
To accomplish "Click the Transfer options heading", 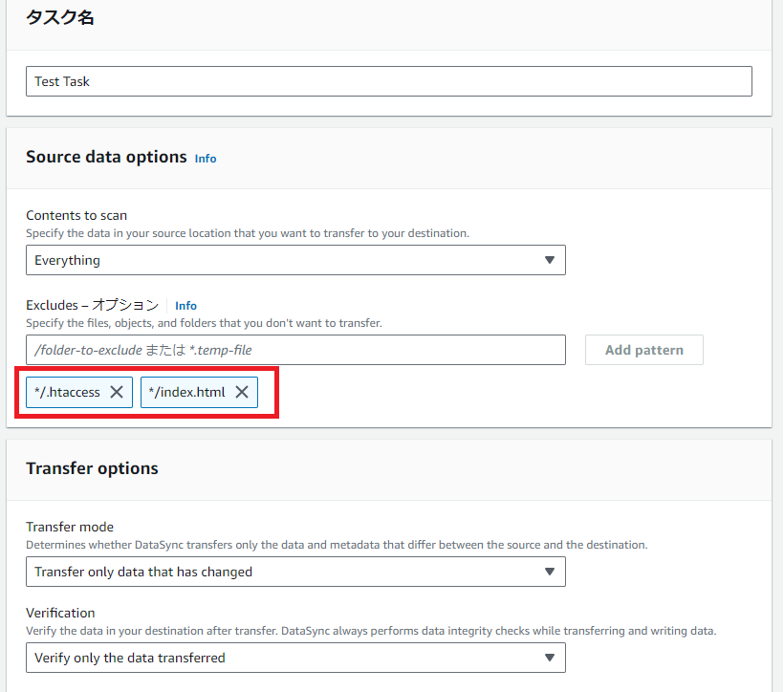I will tap(92, 468).
